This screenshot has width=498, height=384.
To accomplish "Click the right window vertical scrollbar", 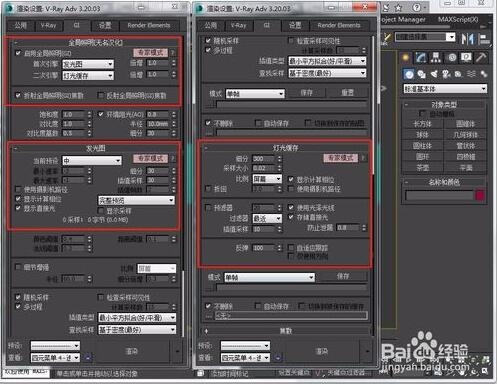I will click(373, 105).
